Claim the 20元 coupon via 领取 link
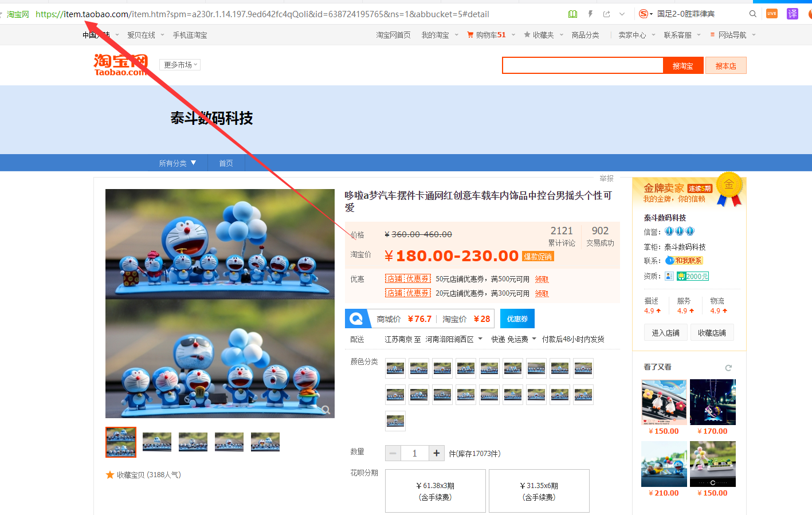Viewport: 812px width, 515px height. pyautogui.click(x=542, y=293)
